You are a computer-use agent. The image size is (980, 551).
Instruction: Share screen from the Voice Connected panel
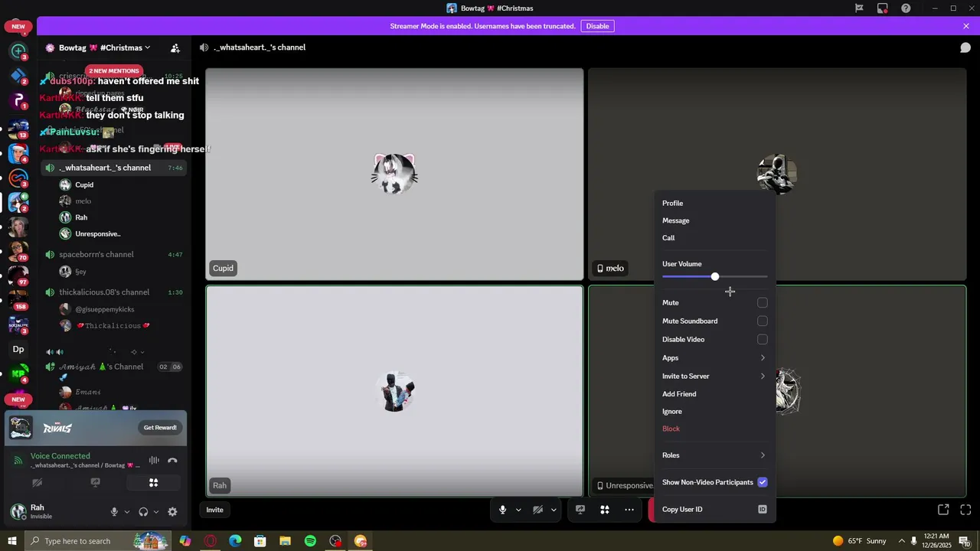coord(95,483)
